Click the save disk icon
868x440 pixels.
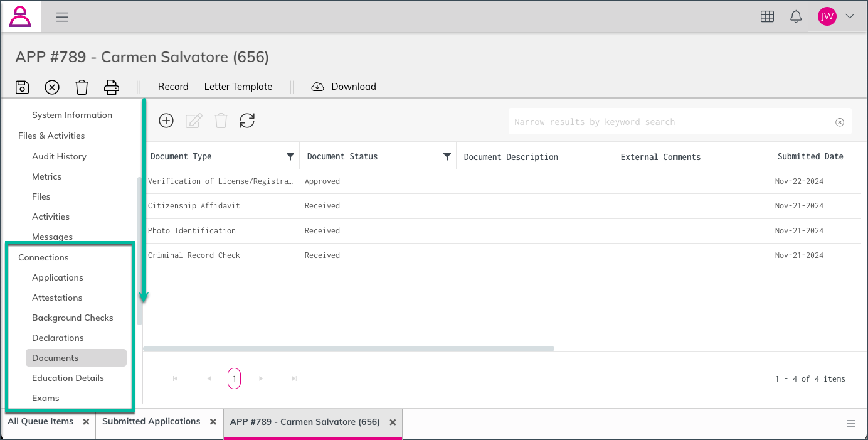[22, 87]
